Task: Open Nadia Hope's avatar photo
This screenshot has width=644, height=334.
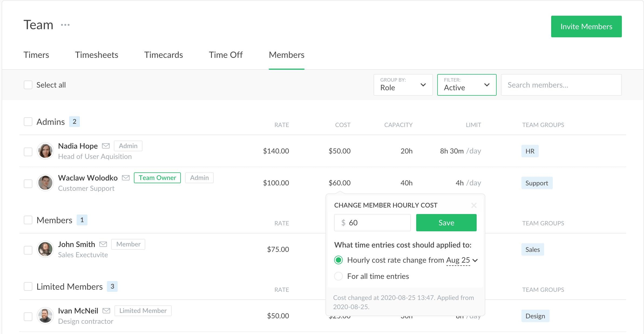Action: coord(45,151)
